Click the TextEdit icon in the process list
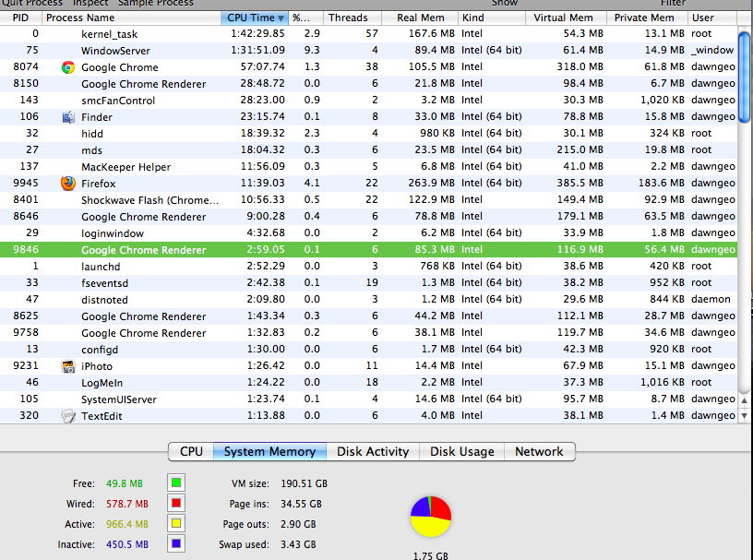 click(x=68, y=416)
